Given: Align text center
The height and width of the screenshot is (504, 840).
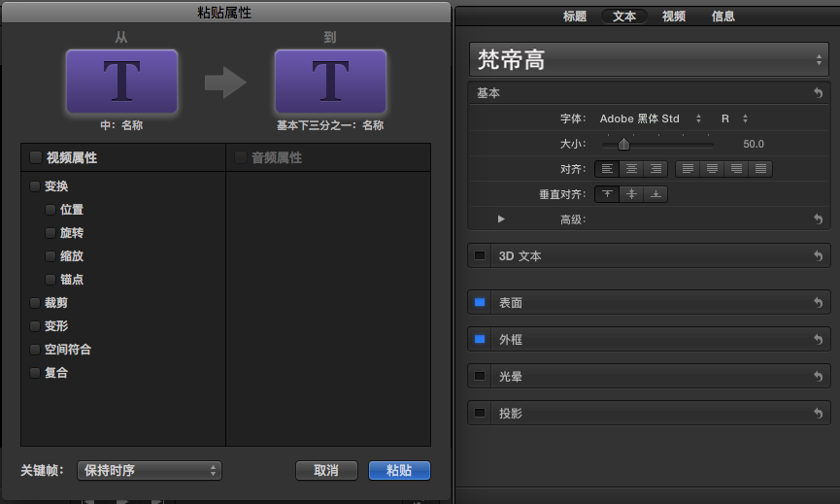Looking at the screenshot, I should pos(631,169).
